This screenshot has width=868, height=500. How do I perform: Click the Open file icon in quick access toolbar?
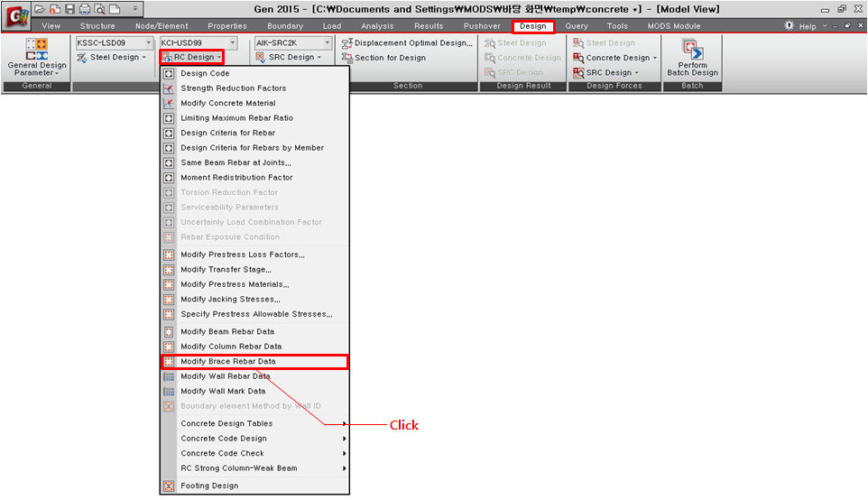coord(40,9)
